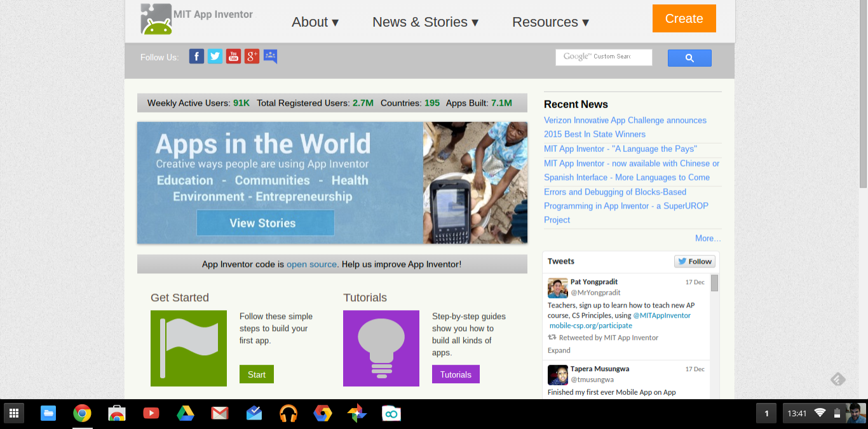Open Chinese or Spanish Interface news link
The image size is (868, 429).
pos(632,170)
